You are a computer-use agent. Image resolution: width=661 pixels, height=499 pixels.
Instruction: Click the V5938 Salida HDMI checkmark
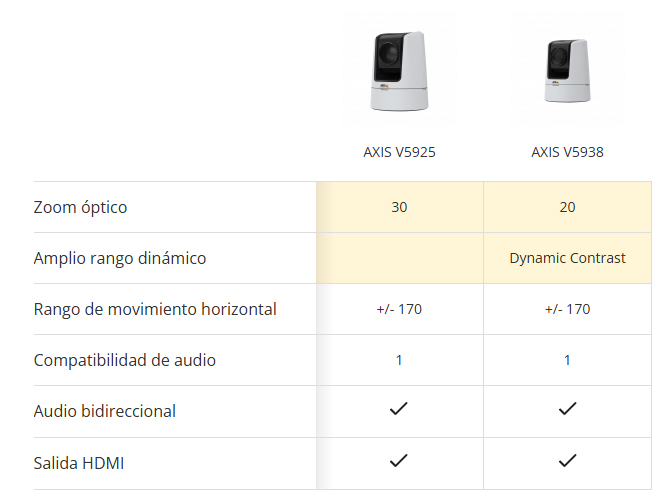(x=567, y=461)
